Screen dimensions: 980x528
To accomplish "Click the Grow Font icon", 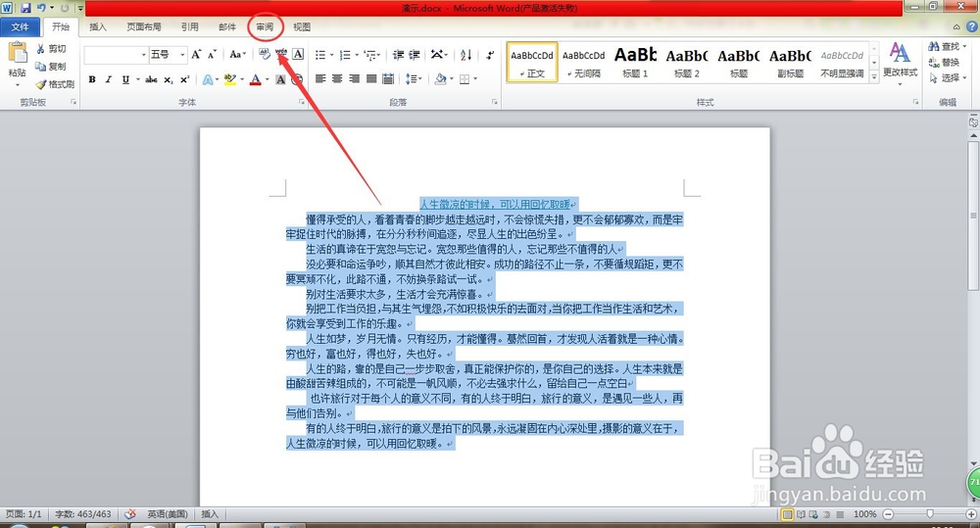I will click(196, 54).
